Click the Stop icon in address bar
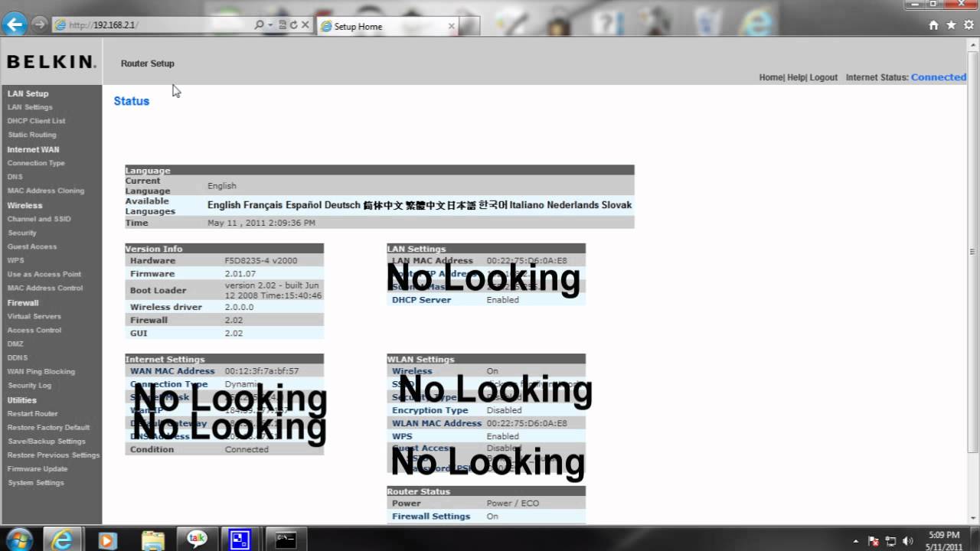980x551 pixels. (x=305, y=25)
